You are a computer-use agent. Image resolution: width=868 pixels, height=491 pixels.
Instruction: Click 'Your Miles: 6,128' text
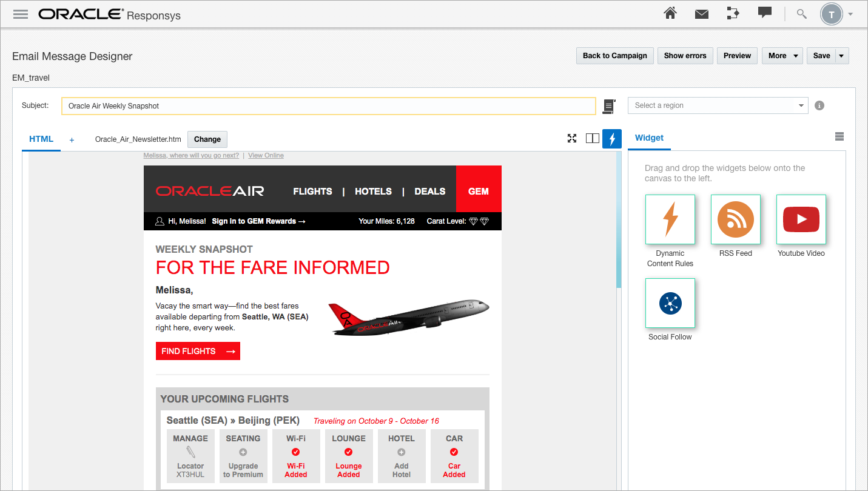tap(386, 221)
